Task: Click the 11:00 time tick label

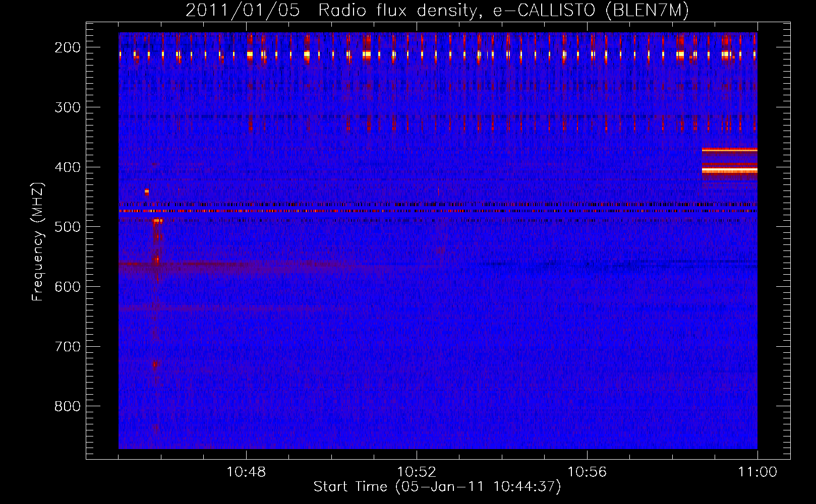Action: pos(757,472)
